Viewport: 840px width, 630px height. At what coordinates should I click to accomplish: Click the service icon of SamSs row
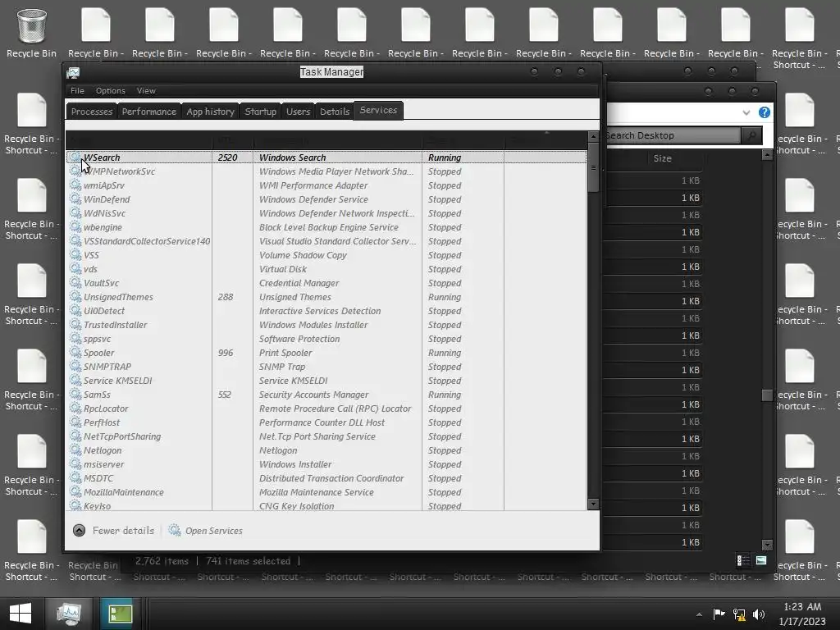pyautogui.click(x=75, y=394)
